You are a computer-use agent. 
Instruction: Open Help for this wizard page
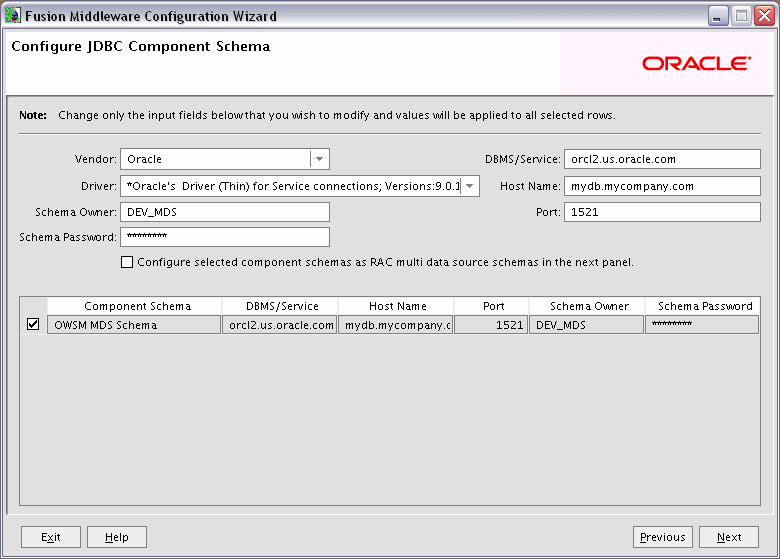coord(117,537)
